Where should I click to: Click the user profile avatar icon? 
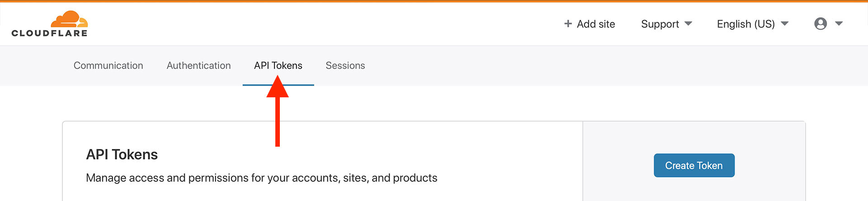821,24
